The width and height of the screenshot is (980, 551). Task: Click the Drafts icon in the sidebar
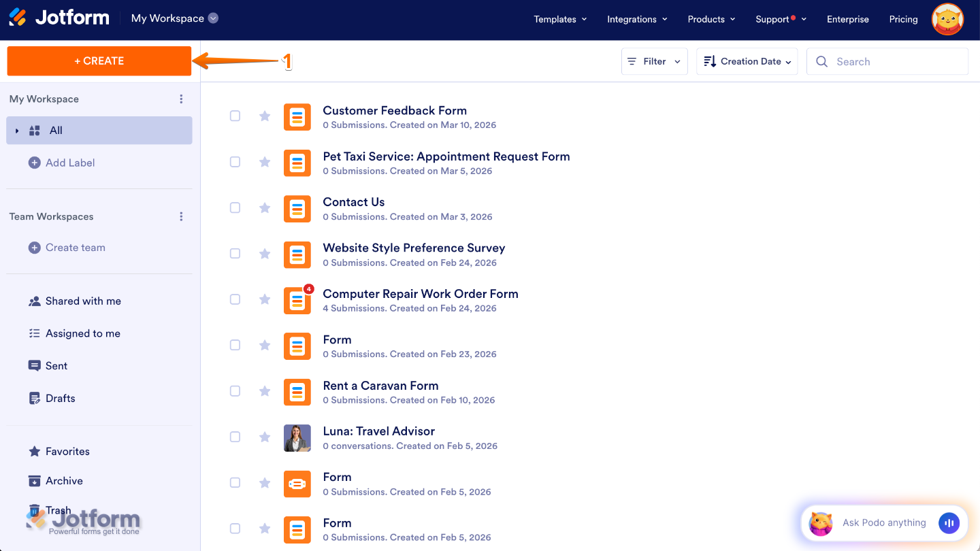(35, 398)
